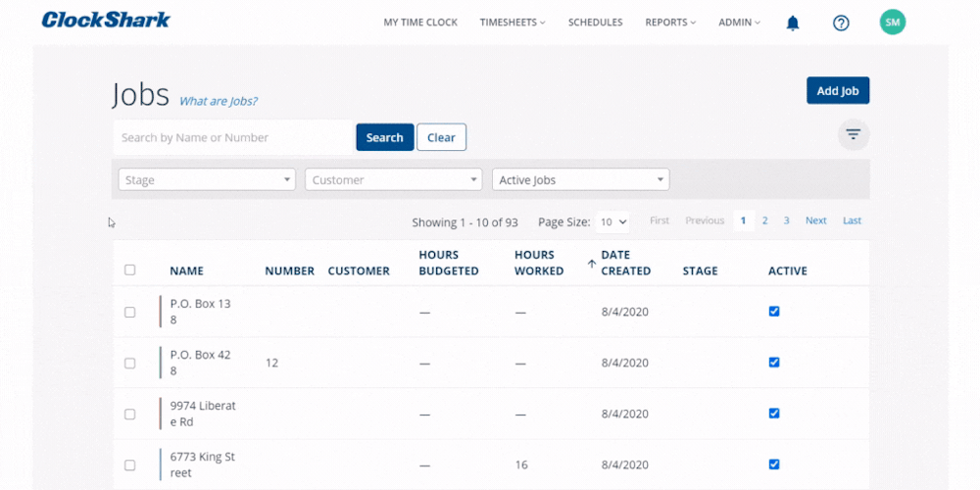Select the 6773 King Street row checkbox
This screenshot has width=980, height=490.
click(129, 465)
